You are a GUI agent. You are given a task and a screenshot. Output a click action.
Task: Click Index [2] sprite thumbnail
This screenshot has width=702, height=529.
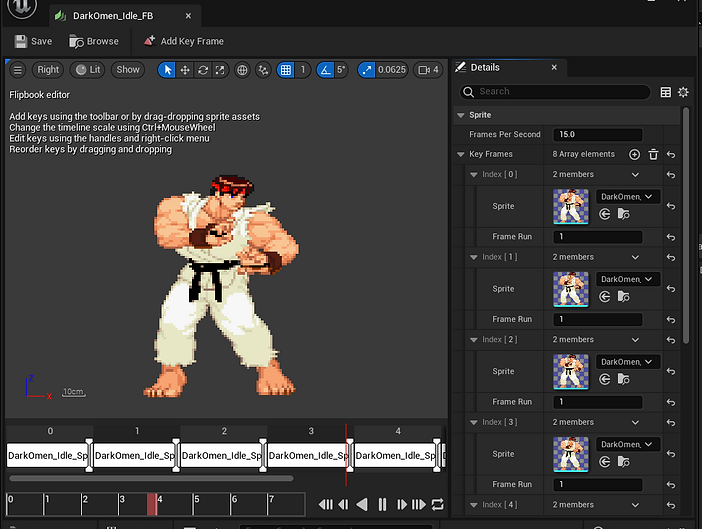[571, 371]
